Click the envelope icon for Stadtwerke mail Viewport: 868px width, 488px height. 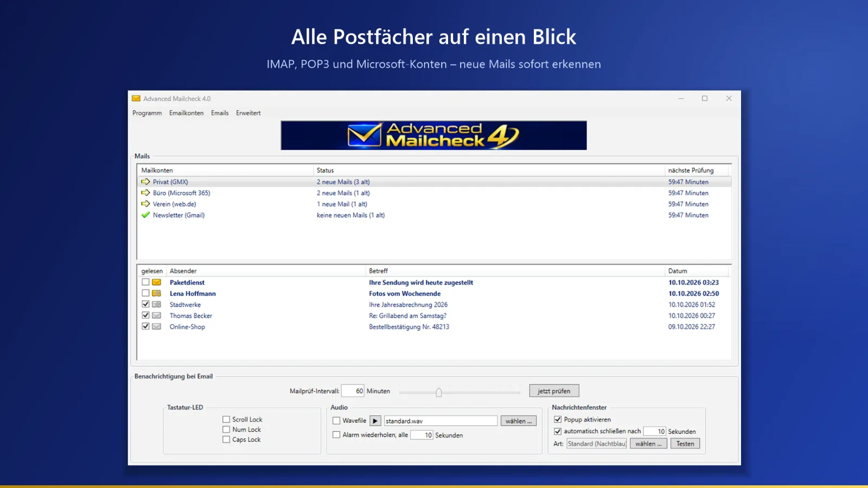tap(156, 304)
